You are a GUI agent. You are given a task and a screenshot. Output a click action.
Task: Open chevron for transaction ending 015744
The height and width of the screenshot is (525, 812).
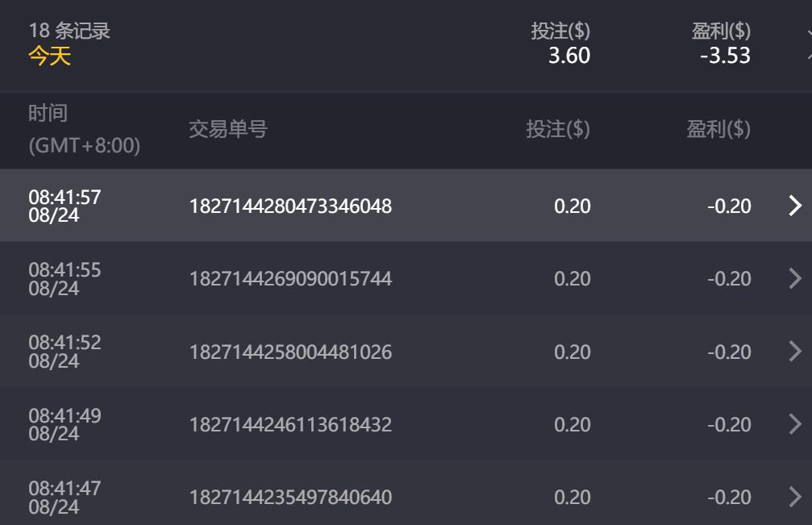tap(795, 278)
